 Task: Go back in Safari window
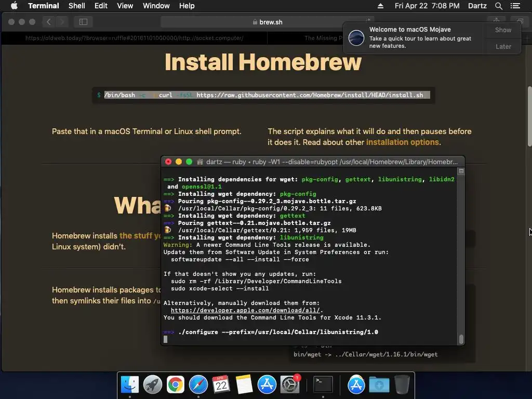(48, 22)
